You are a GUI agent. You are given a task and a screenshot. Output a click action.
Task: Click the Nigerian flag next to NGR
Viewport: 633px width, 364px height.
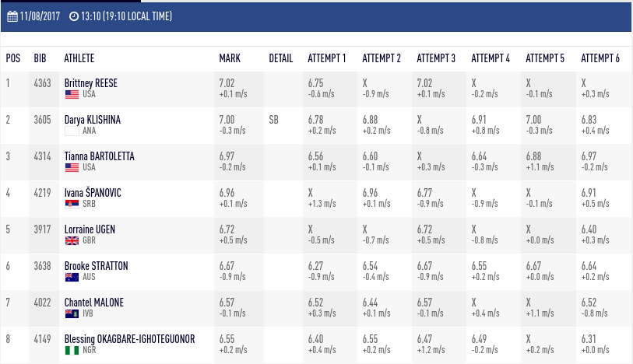click(x=72, y=351)
